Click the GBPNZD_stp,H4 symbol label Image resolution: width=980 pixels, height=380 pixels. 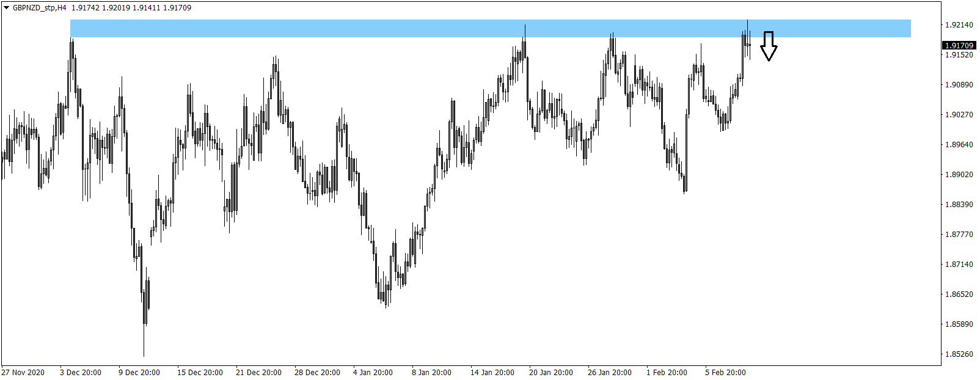(39, 8)
